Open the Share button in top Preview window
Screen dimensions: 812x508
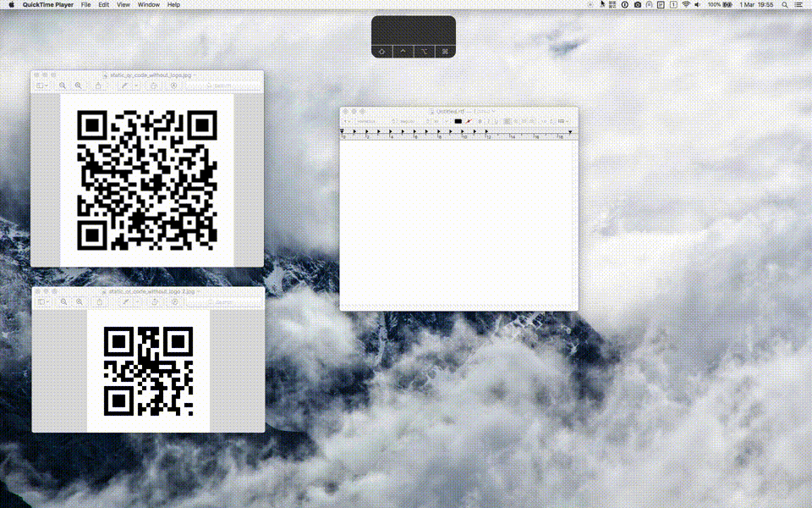[x=98, y=86]
